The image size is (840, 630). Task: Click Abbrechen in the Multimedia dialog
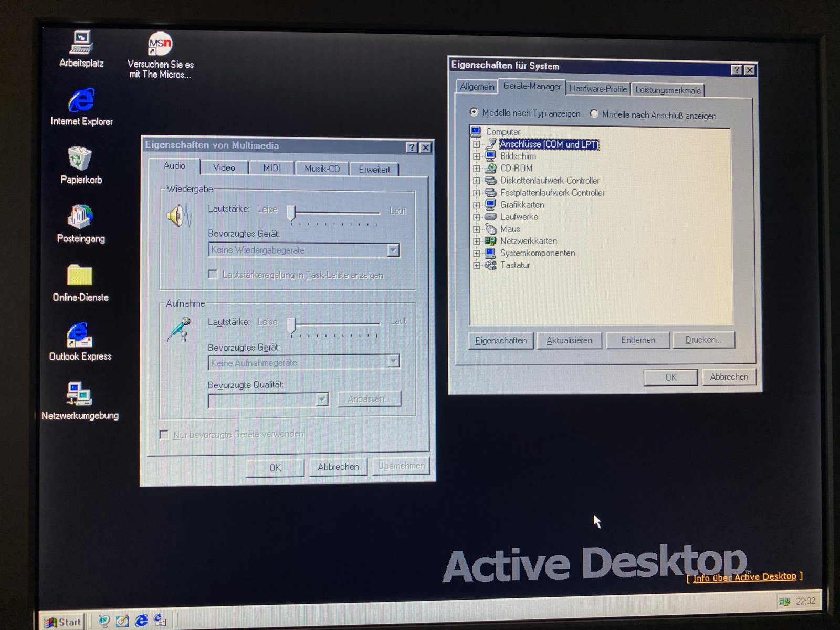point(338,467)
